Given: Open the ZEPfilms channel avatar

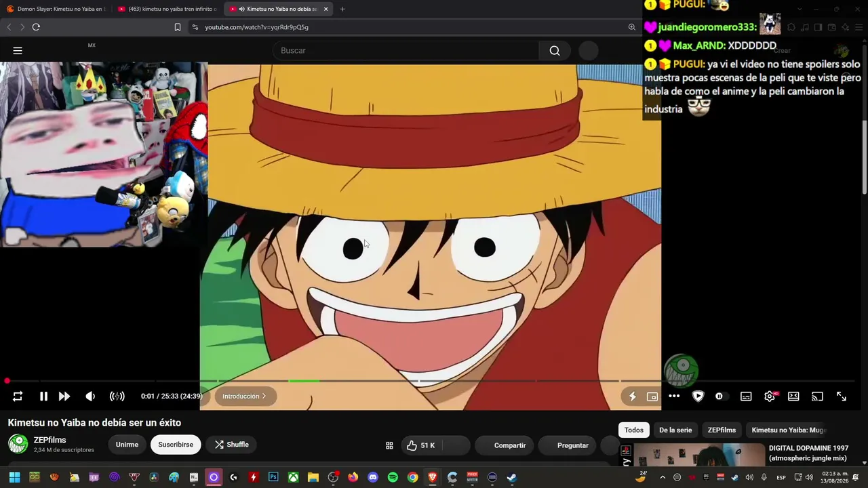Looking at the screenshot, I should 18,444.
